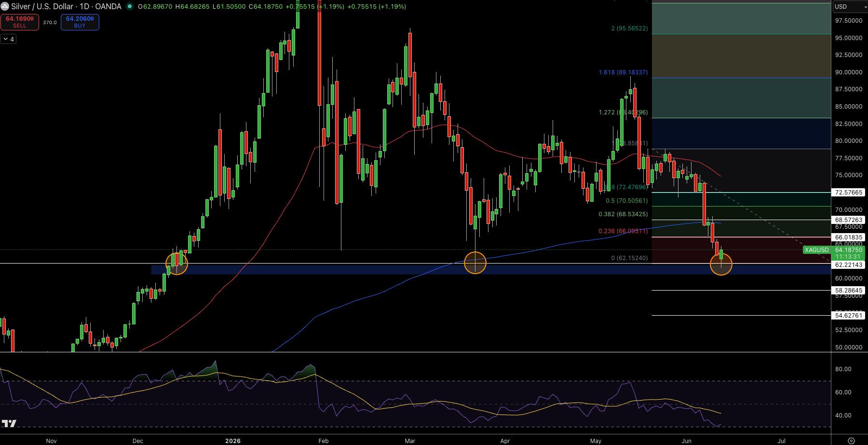Click the 64.16900 SELL button
This screenshot has height=445, width=868.
tap(20, 22)
